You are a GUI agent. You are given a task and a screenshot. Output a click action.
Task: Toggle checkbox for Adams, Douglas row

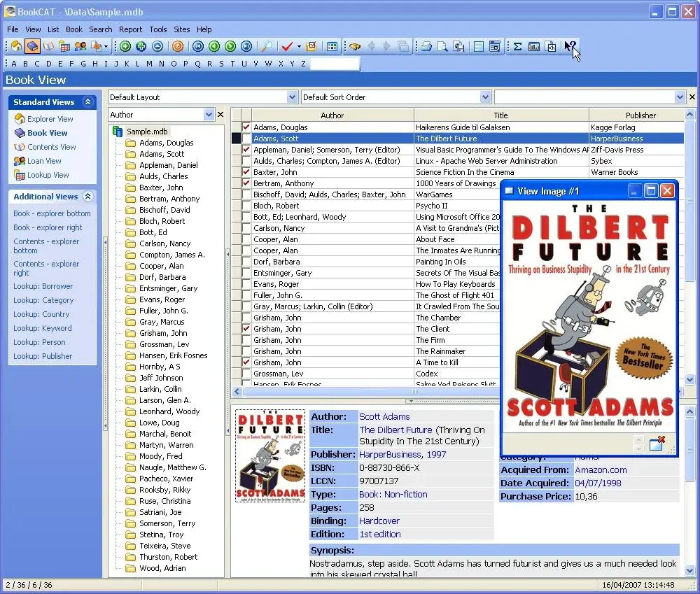[246, 127]
